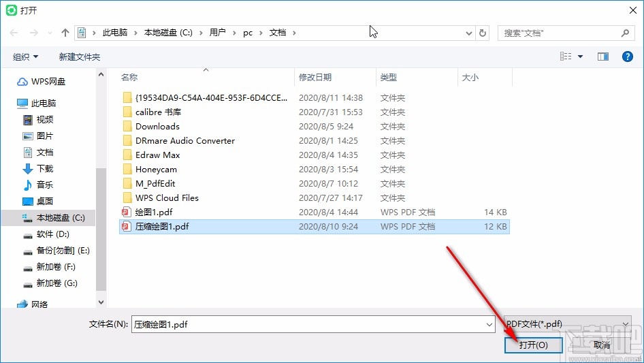Select 软件 (D:) drive
Viewport: 644px width, 363px height.
click(x=46, y=234)
